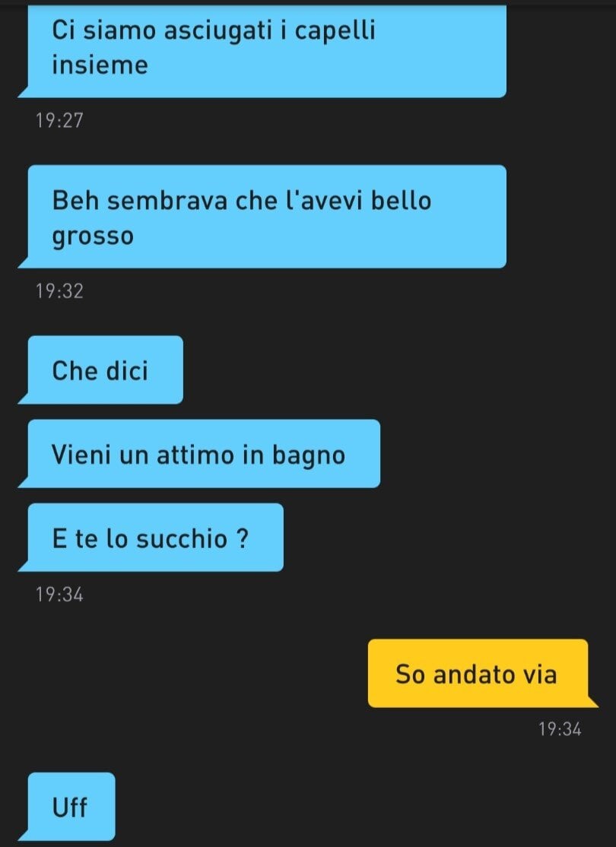Click the 19:34 timestamp under the yellow message
Viewport: 616px width, 847px height.
coord(560,729)
